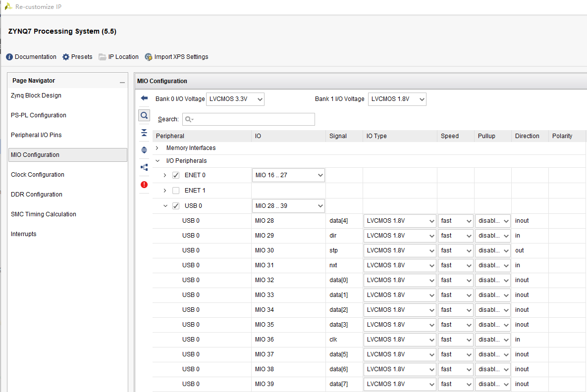Screen dimensions: 587x392
Task: Click the Peripheral column header
Action: click(x=202, y=136)
